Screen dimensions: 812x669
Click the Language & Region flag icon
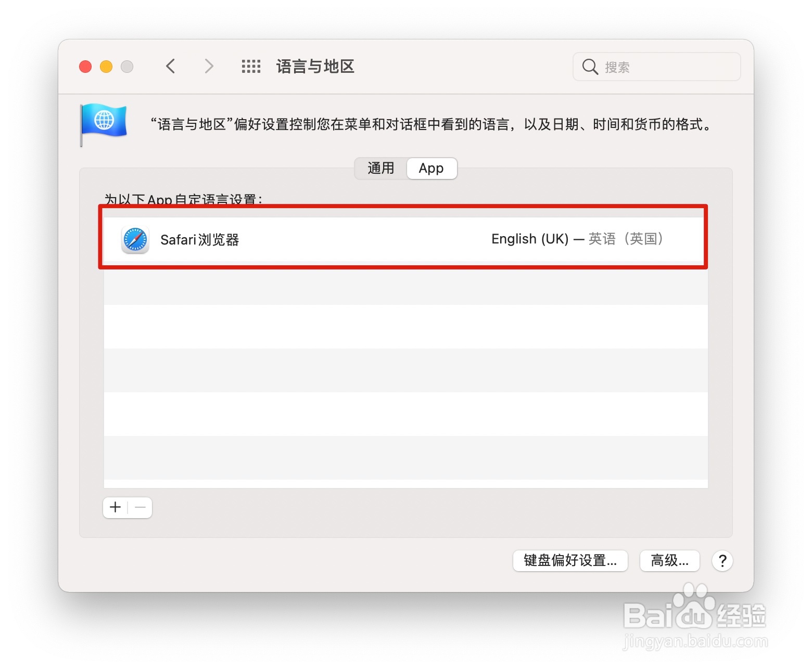click(104, 123)
